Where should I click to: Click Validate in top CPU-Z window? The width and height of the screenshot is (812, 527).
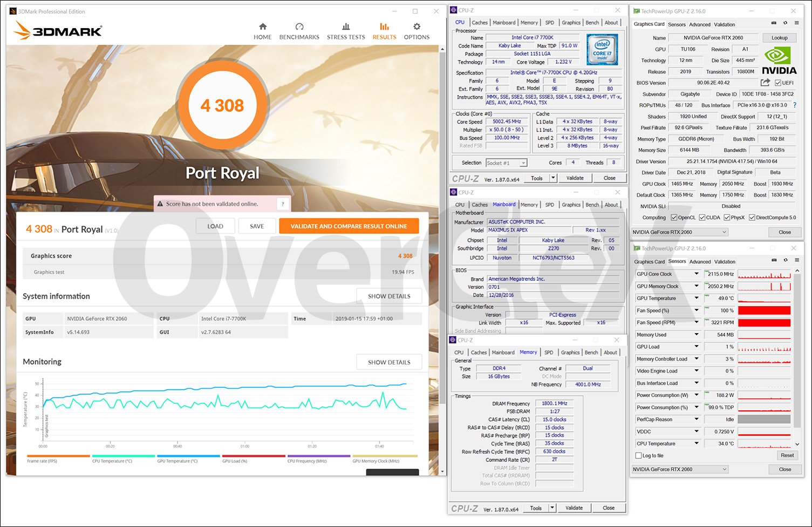(575, 178)
